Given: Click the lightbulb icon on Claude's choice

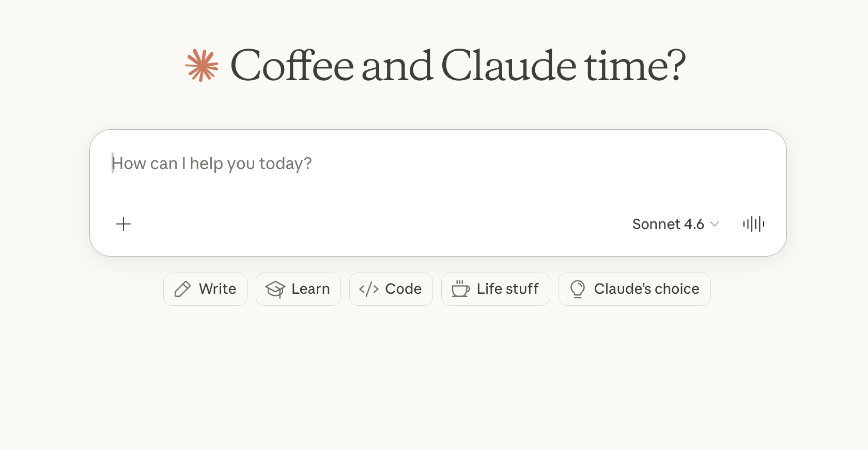Looking at the screenshot, I should coord(578,289).
